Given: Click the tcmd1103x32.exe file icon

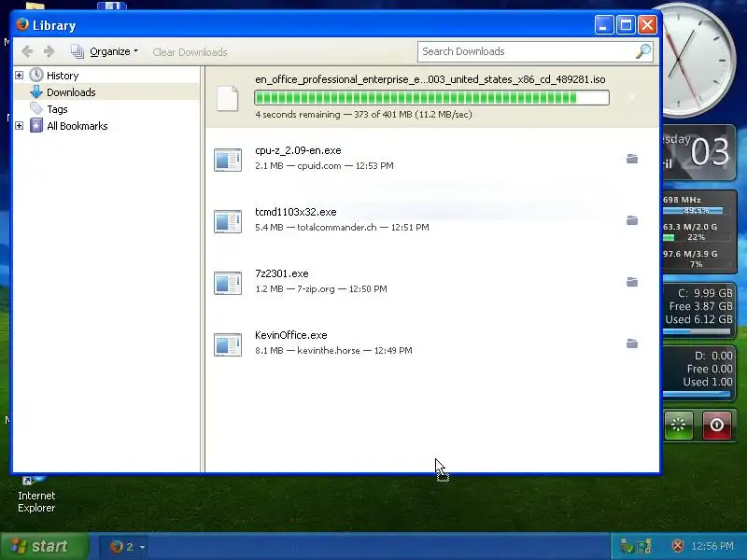Looking at the screenshot, I should click(x=228, y=221).
